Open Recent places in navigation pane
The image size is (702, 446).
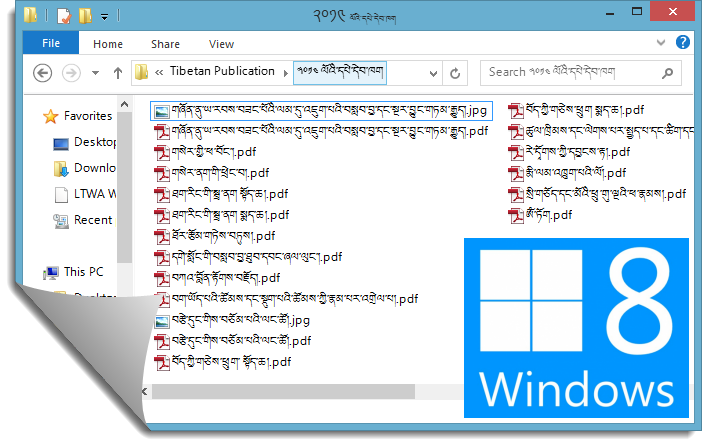pyautogui.click(x=93, y=220)
